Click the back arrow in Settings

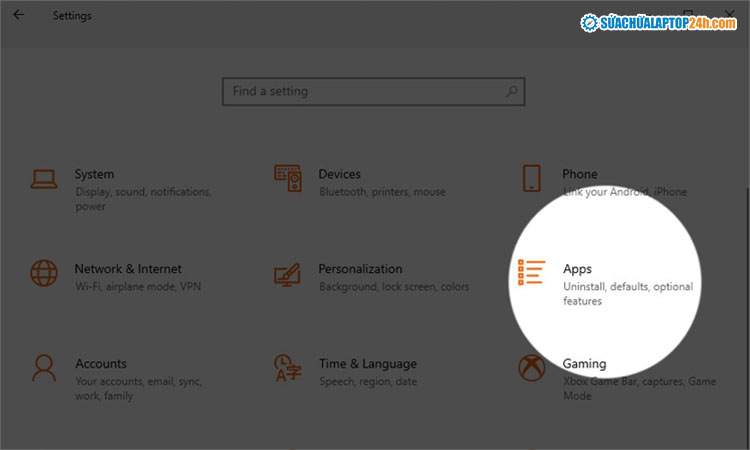click(18, 15)
